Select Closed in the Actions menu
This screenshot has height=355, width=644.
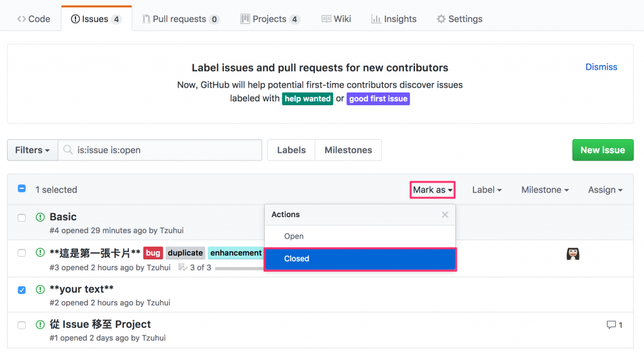click(x=360, y=259)
